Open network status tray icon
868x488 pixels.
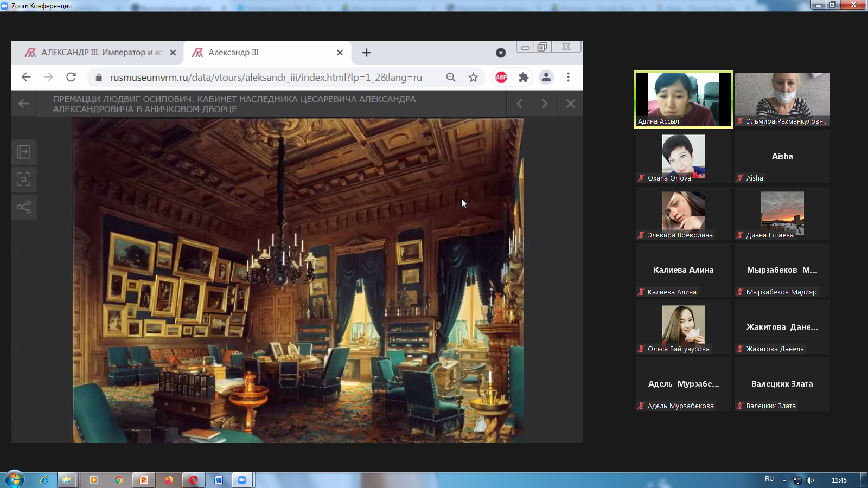pos(797,480)
